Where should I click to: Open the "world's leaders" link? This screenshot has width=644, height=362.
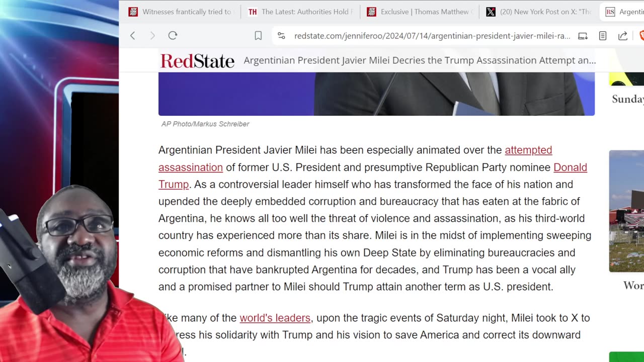click(x=275, y=318)
